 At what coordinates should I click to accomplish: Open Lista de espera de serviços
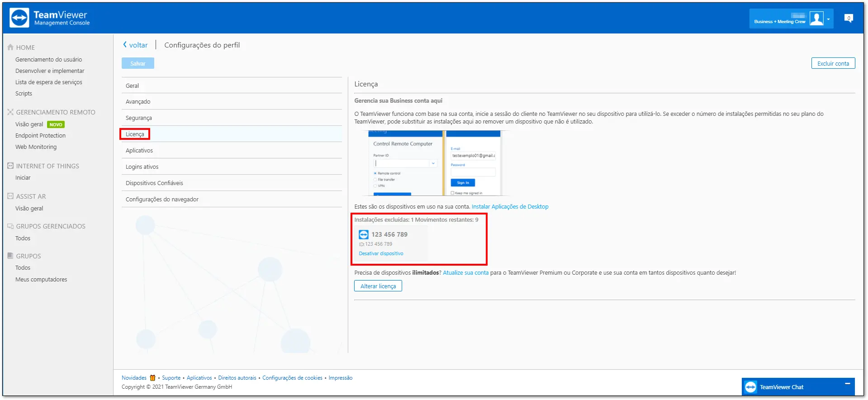(49, 82)
